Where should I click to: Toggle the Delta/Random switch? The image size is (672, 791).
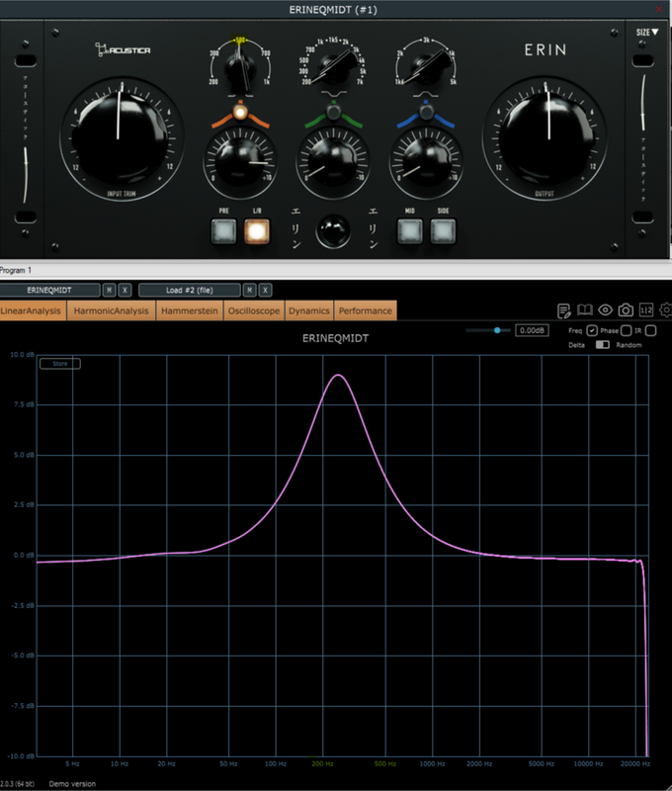(603, 344)
